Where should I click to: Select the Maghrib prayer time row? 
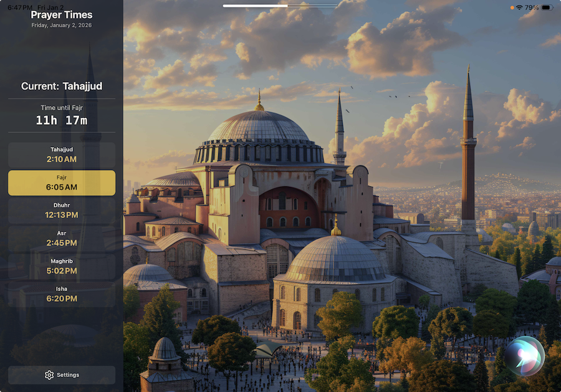tap(60, 265)
